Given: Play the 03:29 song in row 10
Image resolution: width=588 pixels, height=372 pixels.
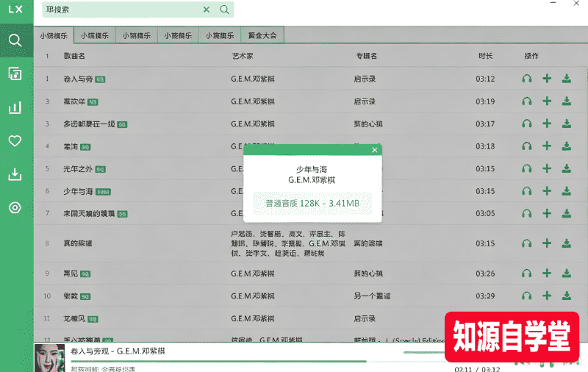Looking at the screenshot, I should click(527, 296).
